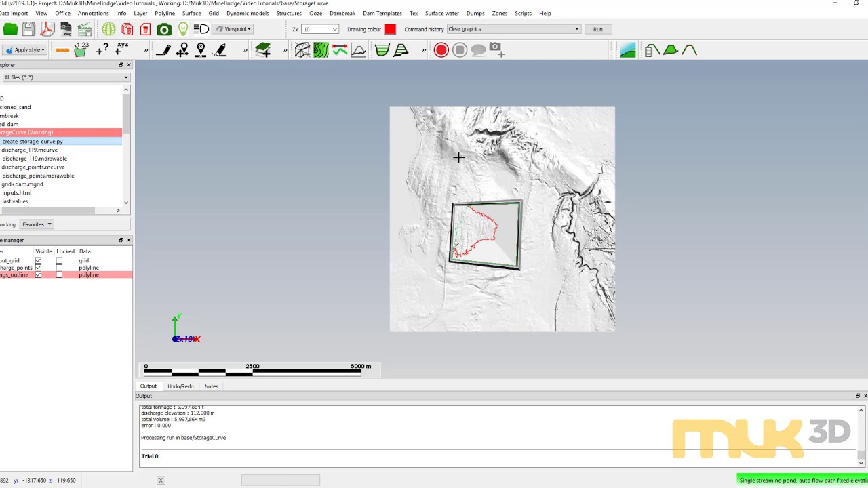Open the Command history dropdown
This screenshot has width=868, height=488.
(513, 29)
